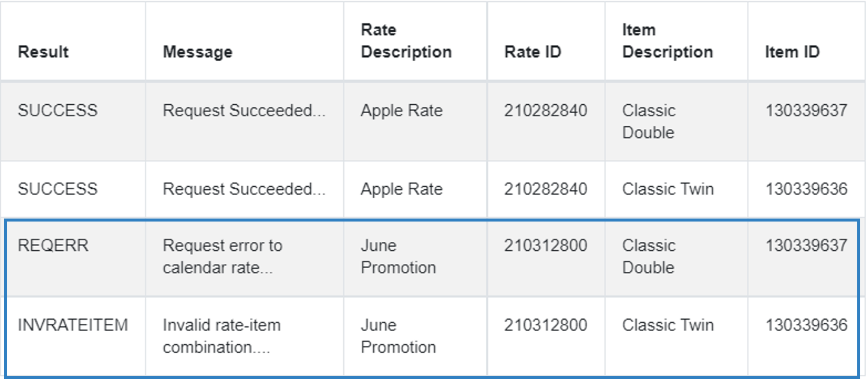Click Classic Double in first SUCCESS row

click(649, 122)
